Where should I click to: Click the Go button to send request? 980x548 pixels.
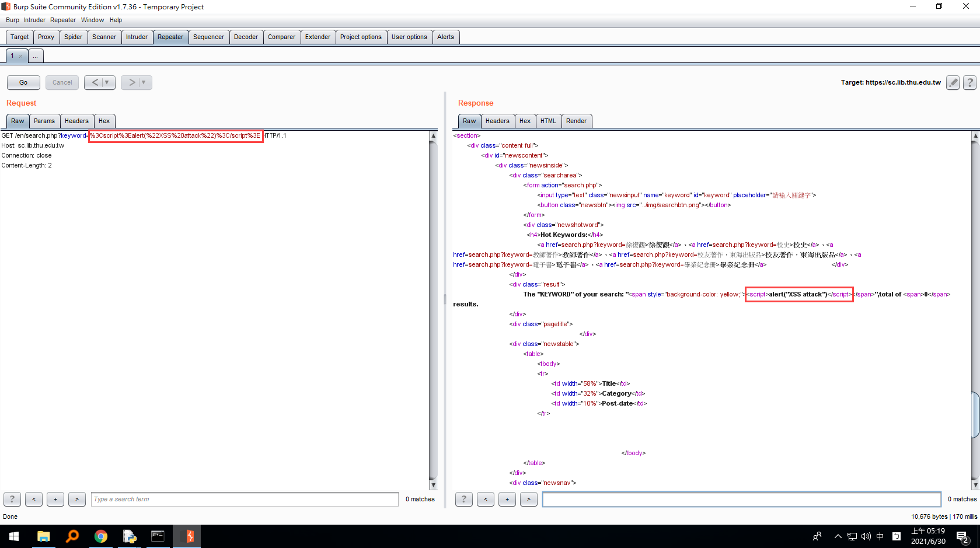point(23,82)
